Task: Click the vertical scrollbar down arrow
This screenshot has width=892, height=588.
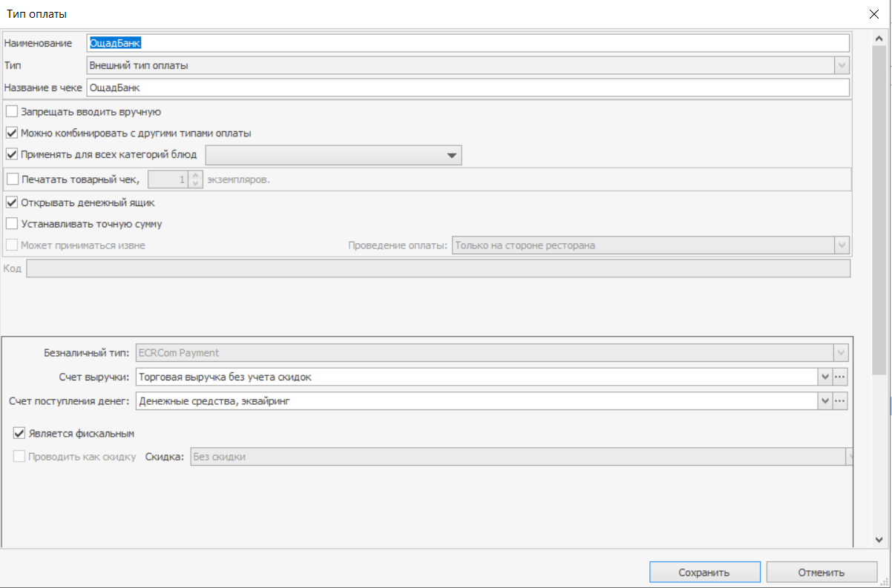Action: click(878, 540)
